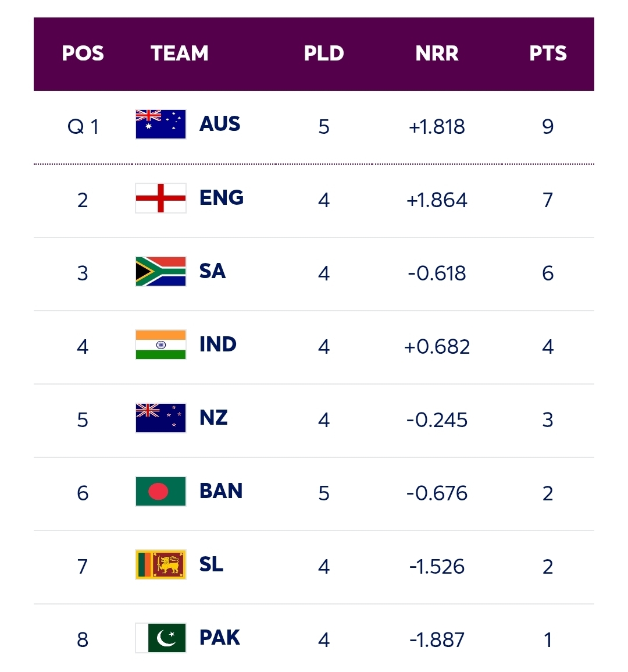This screenshot has width=628, height=672.
Task: Click the India flag icon
Action: click(x=160, y=345)
